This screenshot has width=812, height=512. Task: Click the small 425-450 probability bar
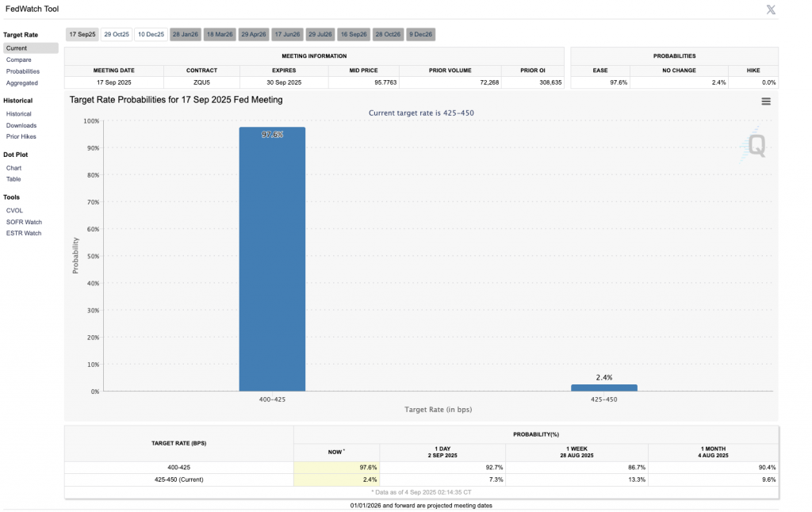point(603,388)
